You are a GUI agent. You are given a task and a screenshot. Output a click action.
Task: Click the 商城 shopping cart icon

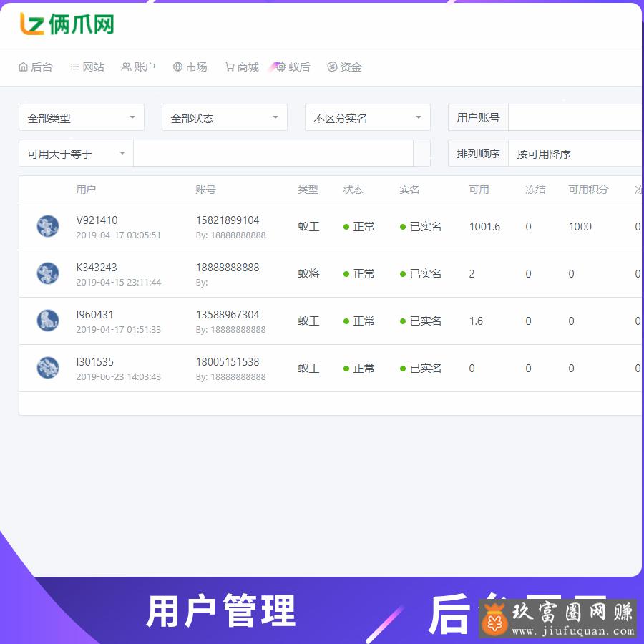pos(229,67)
